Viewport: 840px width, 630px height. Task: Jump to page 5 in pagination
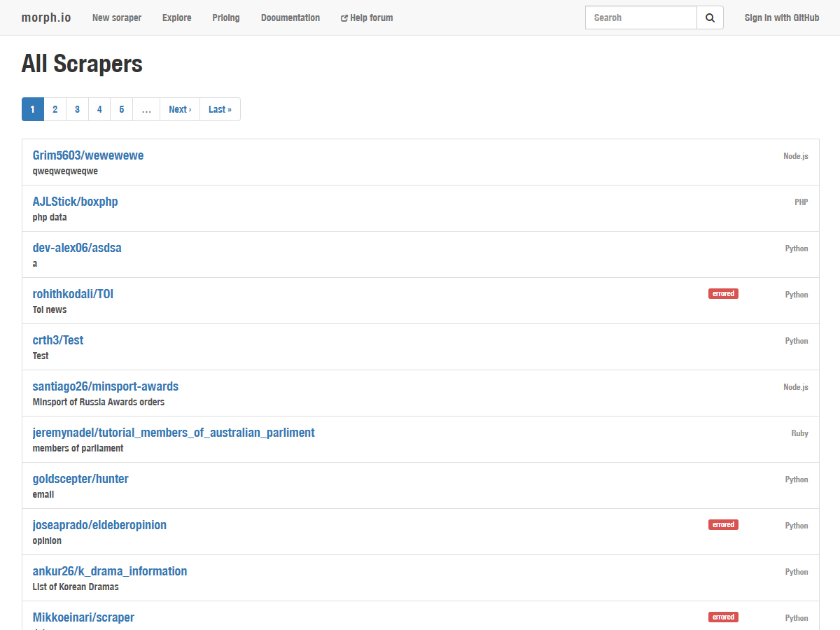(x=121, y=109)
